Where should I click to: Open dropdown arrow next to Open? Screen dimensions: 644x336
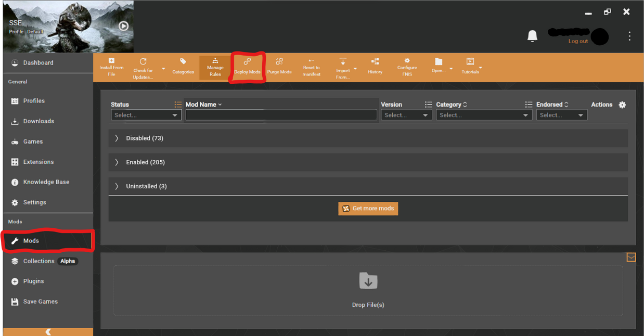tap(451, 69)
